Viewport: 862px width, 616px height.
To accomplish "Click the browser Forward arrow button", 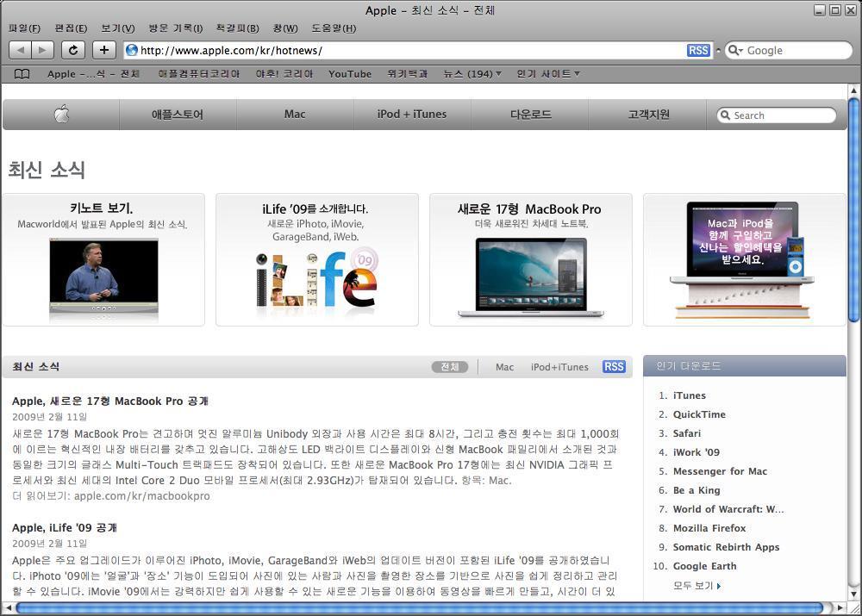I will coord(42,50).
